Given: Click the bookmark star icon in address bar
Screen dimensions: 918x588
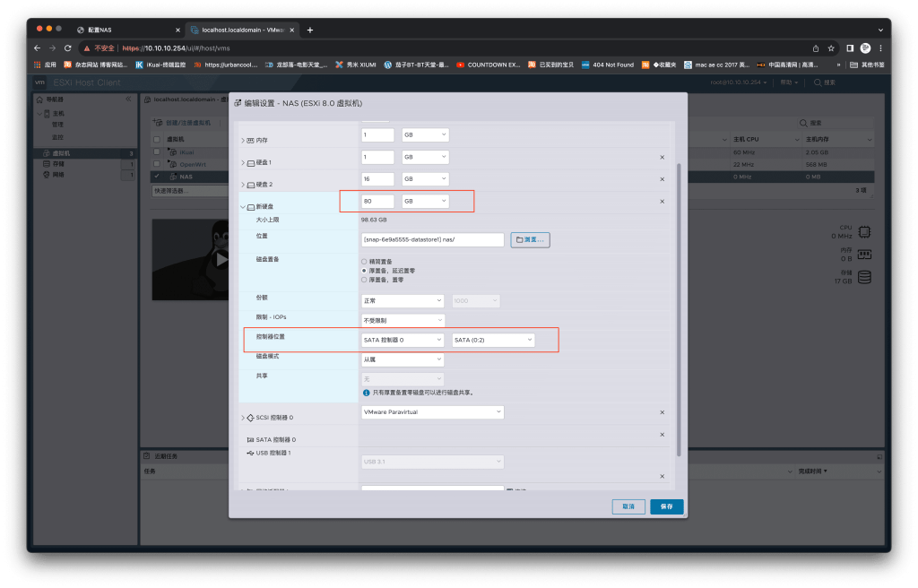Looking at the screenshot, I should click(x=831, y=48).
